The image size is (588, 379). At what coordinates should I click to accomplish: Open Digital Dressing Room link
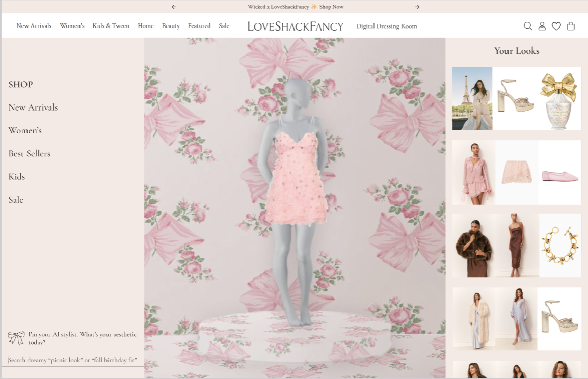387,26
